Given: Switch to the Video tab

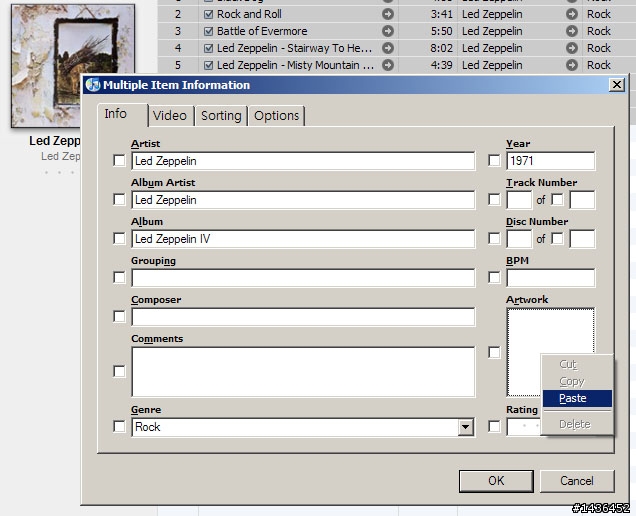Looking at the screenshot, I should point(170,116).
